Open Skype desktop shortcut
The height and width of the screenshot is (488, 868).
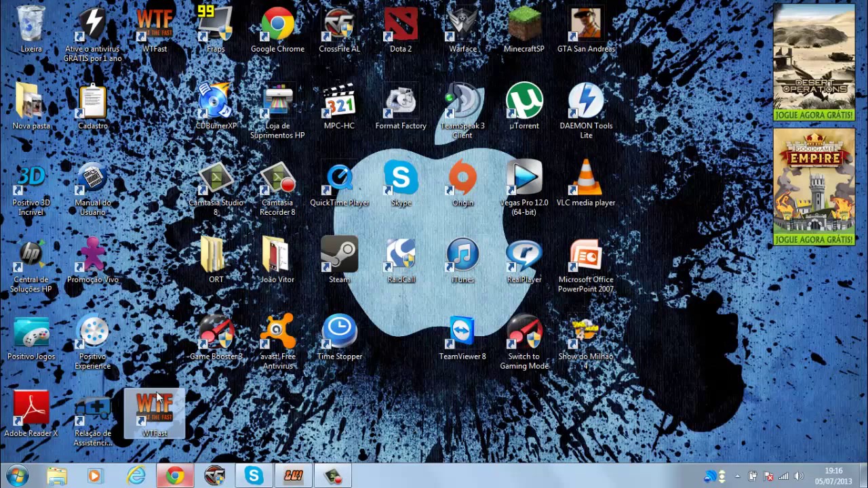point(401,183)
